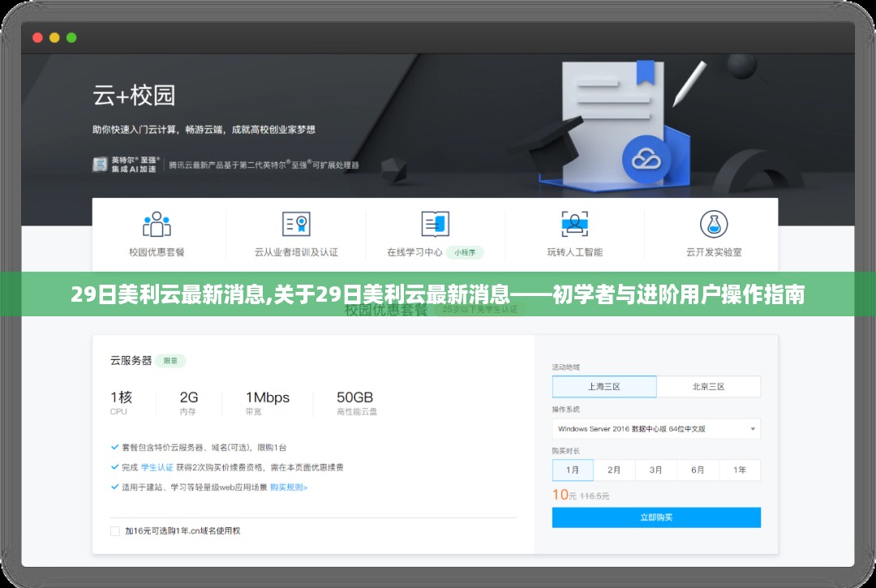Open the 云从业者培训及认证 certificate icon
The width and height of the screenshot is (876, 588).
coord(296,224)
